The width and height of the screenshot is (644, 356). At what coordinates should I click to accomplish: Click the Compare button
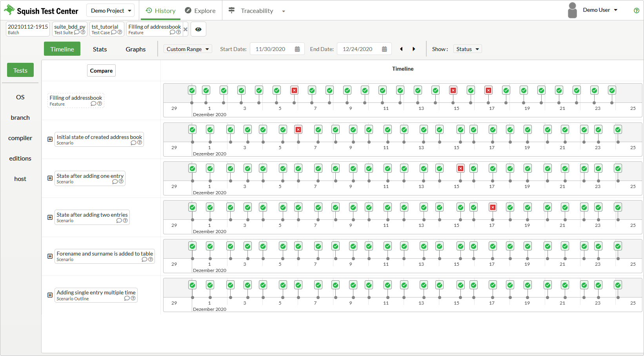tap(101, 71)
